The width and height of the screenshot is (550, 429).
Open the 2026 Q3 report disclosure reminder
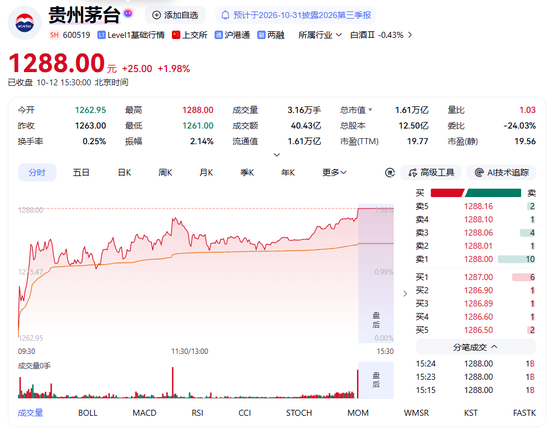296,15
